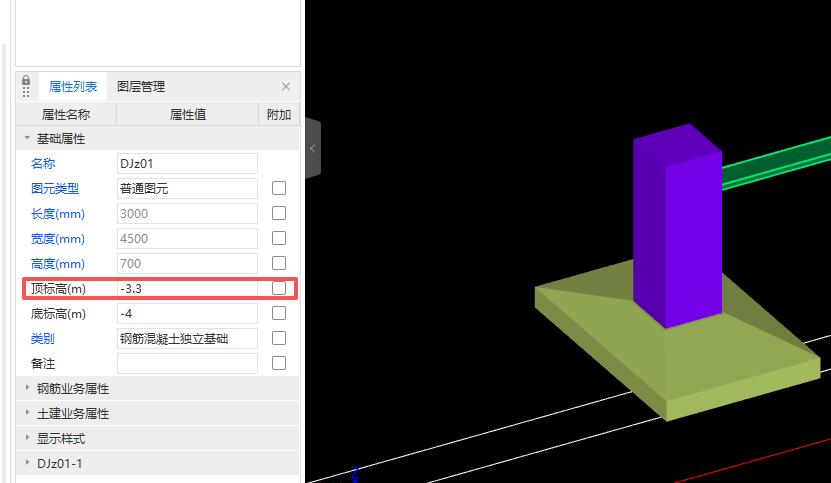831x483 pixels.
Task: Edit the 顶标高 value -3.3
Action: pos(187,288)
